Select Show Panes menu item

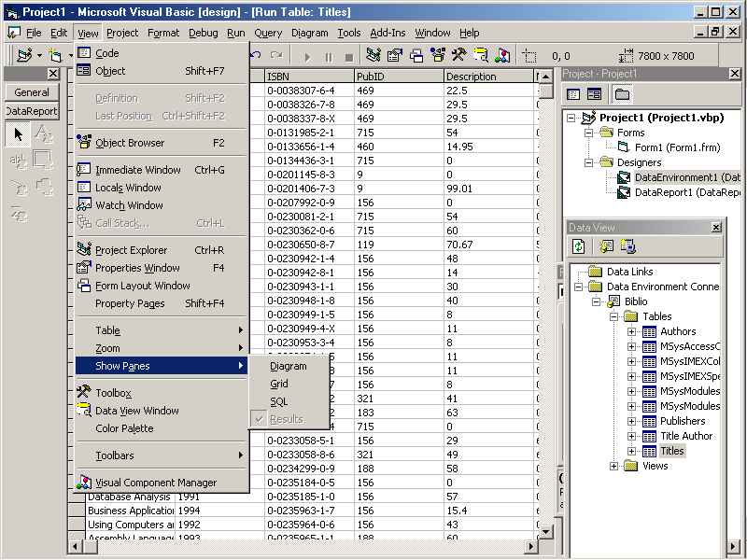point(162,366)
